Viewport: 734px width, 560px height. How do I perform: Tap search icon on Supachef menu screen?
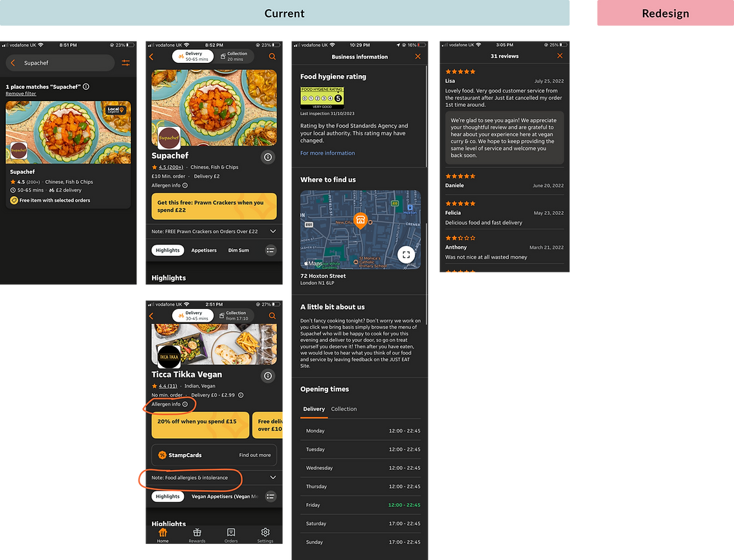tap(272, 57)
